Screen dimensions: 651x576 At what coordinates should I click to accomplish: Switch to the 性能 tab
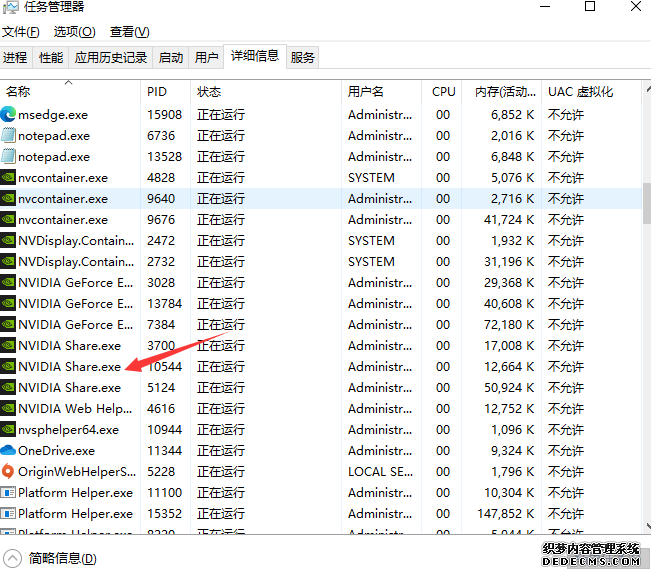pyautogui.click(x=51, y=57)
